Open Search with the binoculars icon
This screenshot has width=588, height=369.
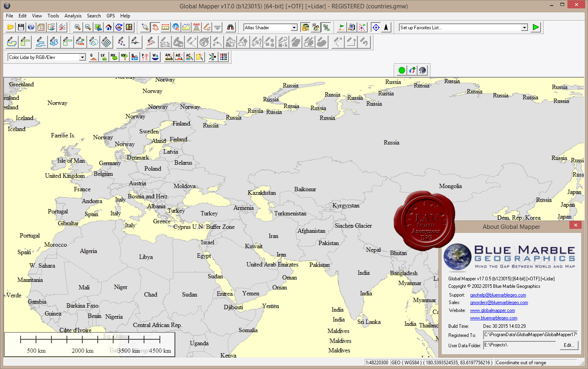230,27
